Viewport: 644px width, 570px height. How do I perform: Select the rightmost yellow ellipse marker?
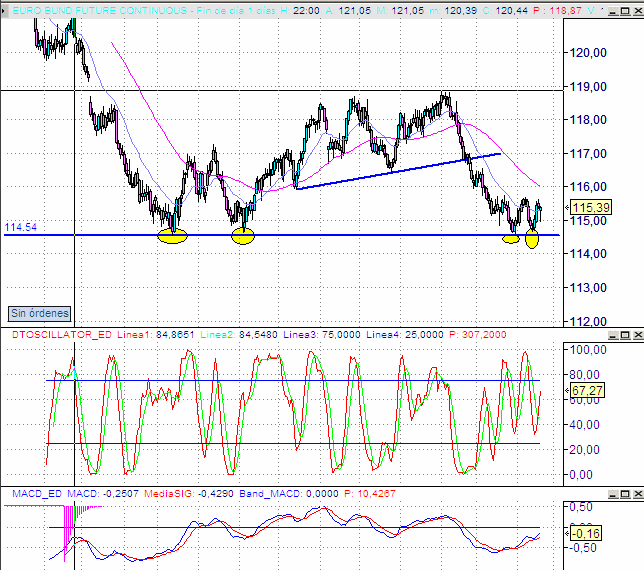[532, 239]
